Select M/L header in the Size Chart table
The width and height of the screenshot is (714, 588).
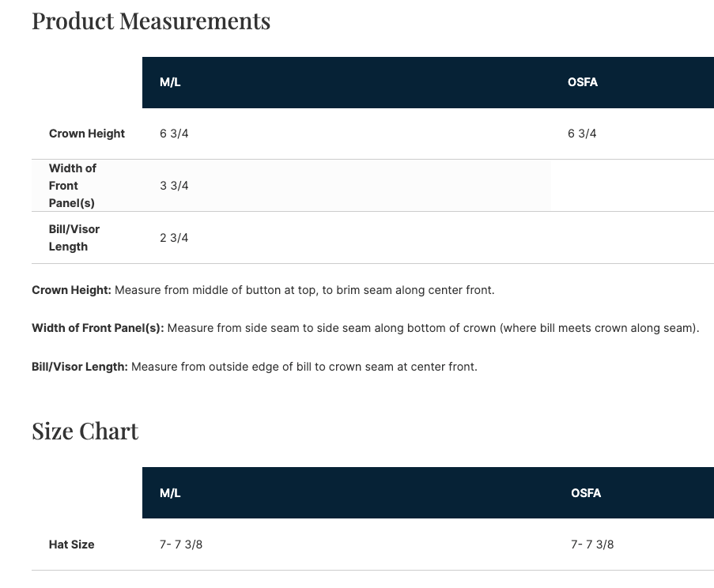(x=170, y=493)
